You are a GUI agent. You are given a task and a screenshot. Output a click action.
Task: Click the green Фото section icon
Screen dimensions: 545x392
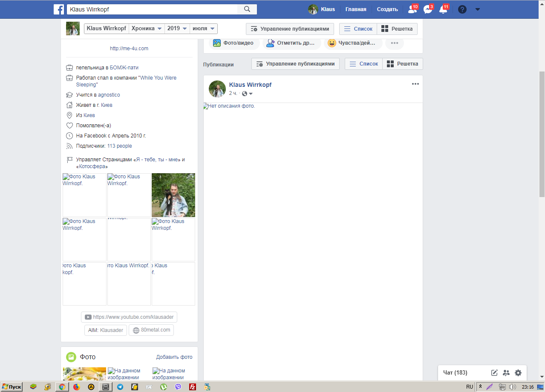tap(71, 357)
